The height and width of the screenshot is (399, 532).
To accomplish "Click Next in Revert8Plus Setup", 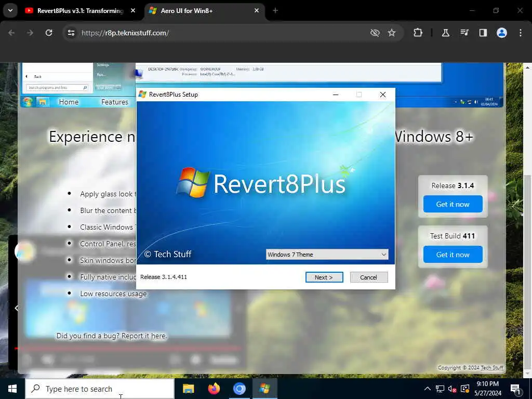I will pos(324,277).
